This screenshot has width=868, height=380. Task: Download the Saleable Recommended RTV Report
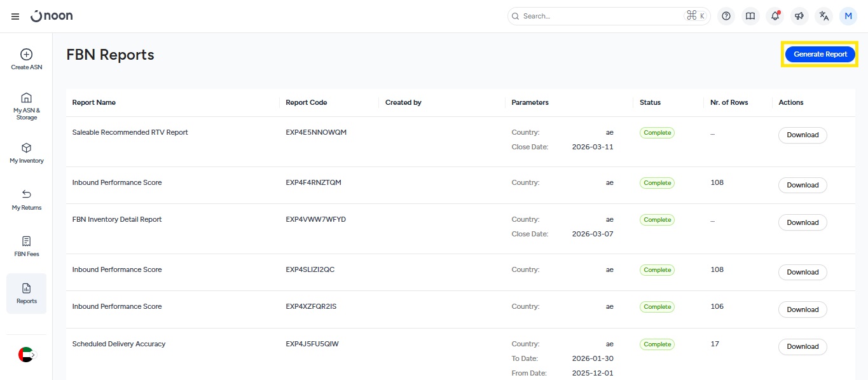(x=803, y=135)
